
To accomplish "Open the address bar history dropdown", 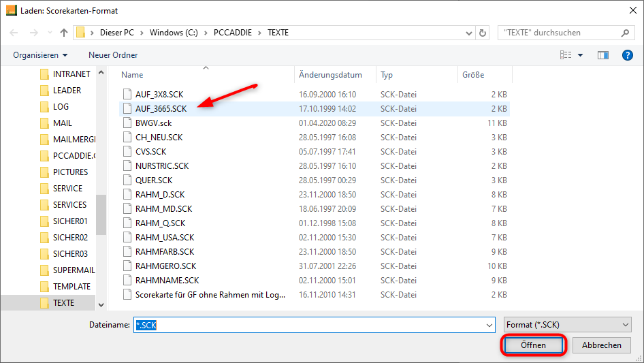I will [x=468, y=33].
